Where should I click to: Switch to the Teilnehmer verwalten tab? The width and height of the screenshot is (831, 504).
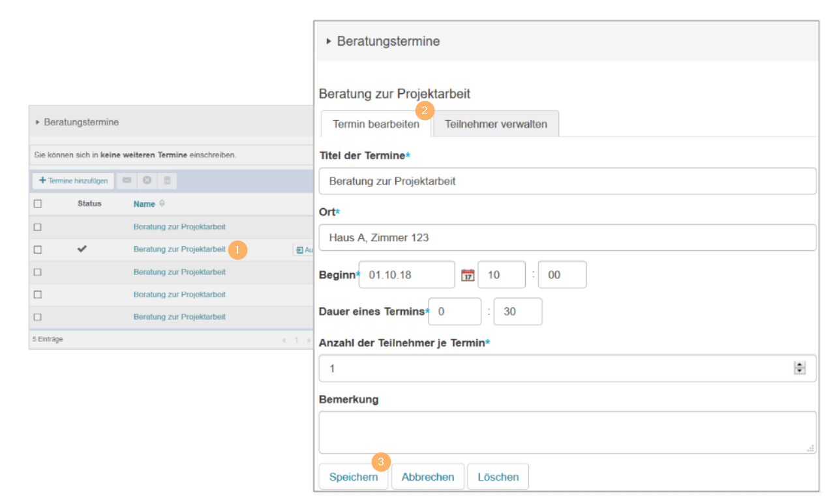click(x=496, y=124)
